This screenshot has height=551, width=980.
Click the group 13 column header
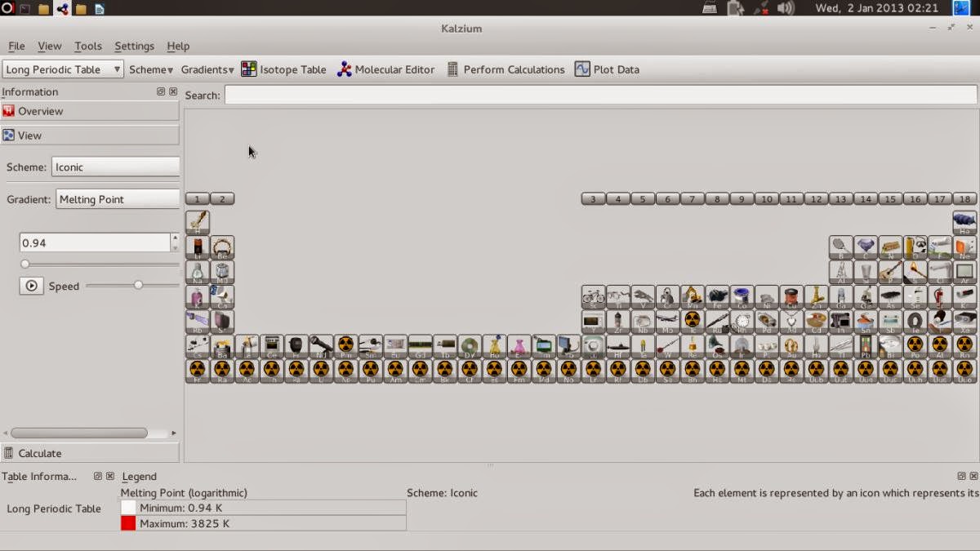click(841, 198)
